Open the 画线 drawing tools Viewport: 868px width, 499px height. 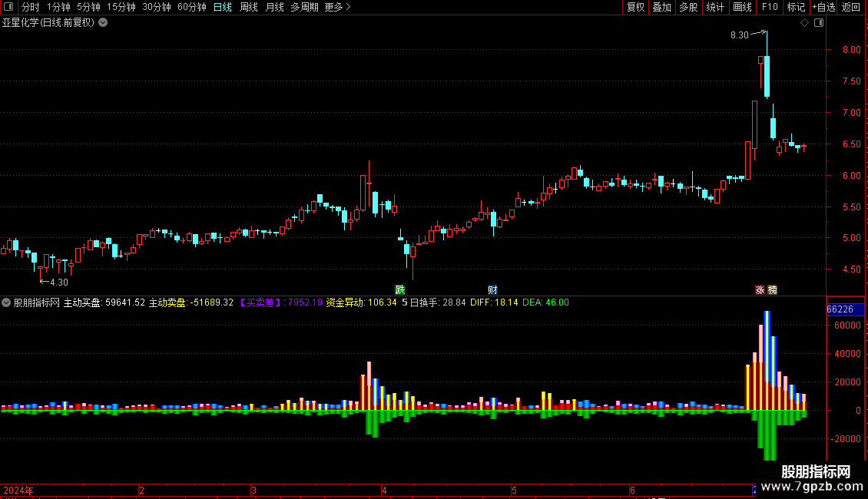pyautogui.click(x=742, y=7)
